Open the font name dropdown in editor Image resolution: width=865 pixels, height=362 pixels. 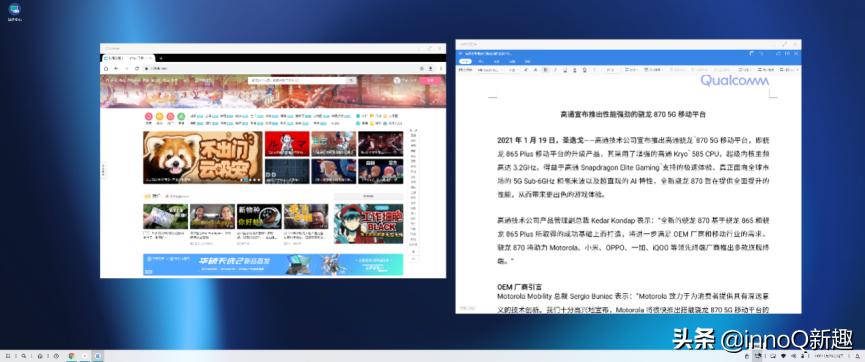click(490, 70)
